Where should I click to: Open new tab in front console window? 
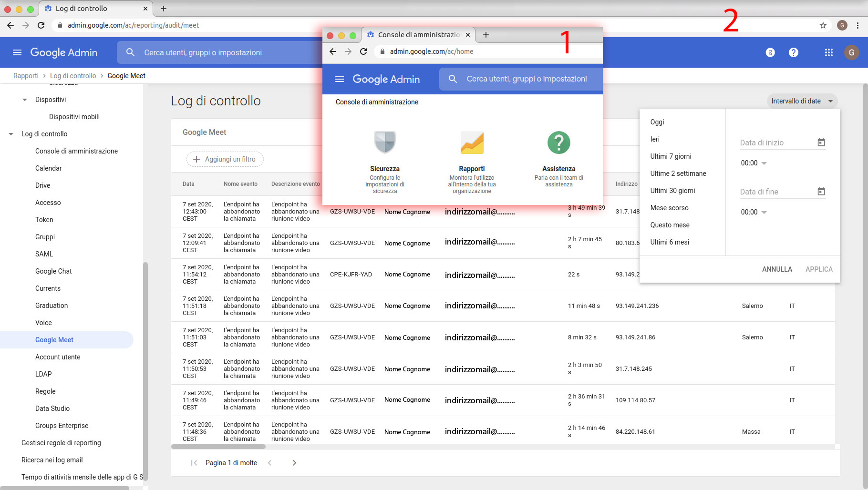point(486,35)
